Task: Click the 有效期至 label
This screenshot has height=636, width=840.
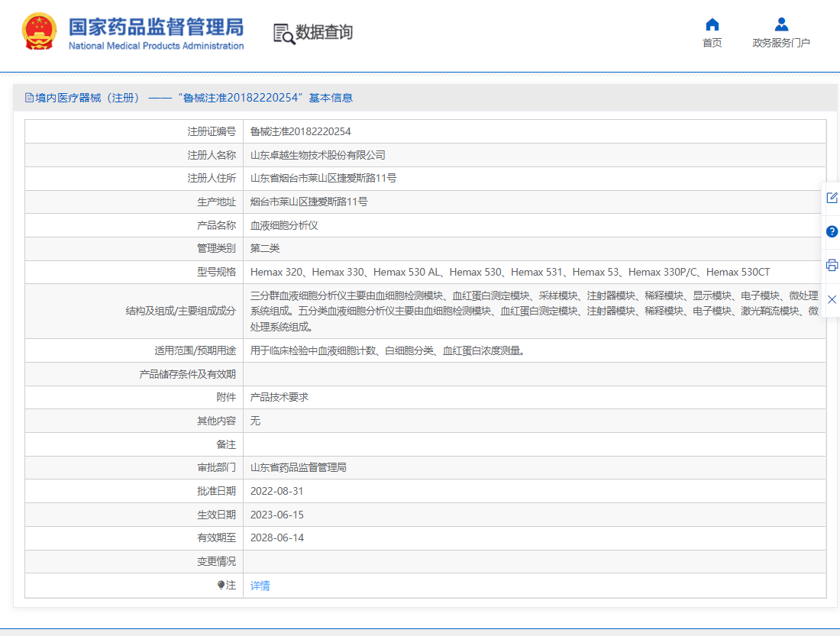Action: pyautogui.click(x=216, y=538)
